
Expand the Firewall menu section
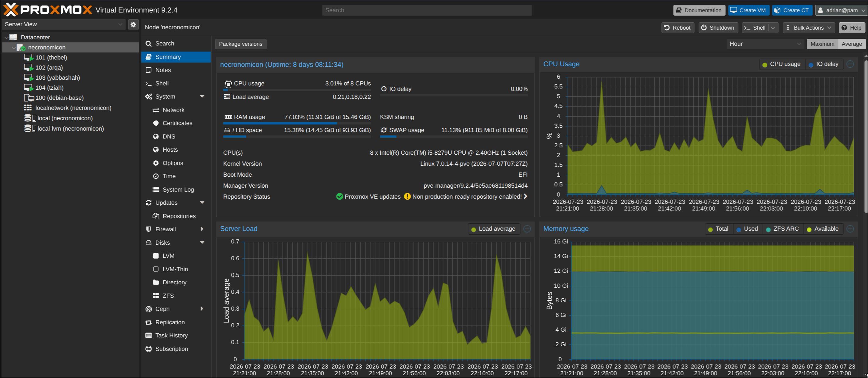pyautogui.click(x=202, y=229)
